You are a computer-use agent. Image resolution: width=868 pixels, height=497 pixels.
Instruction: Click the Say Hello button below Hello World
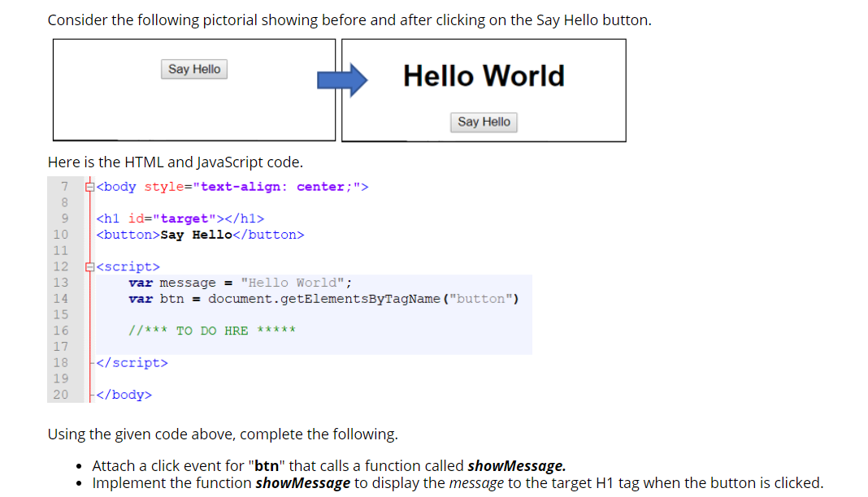click(x=484, y=122)
